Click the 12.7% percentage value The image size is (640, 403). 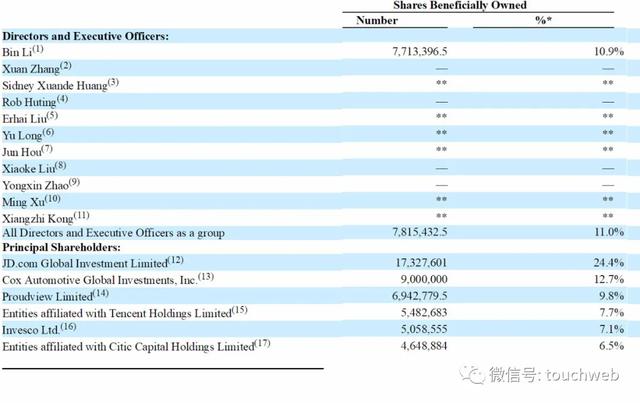[x=609, y=279]
